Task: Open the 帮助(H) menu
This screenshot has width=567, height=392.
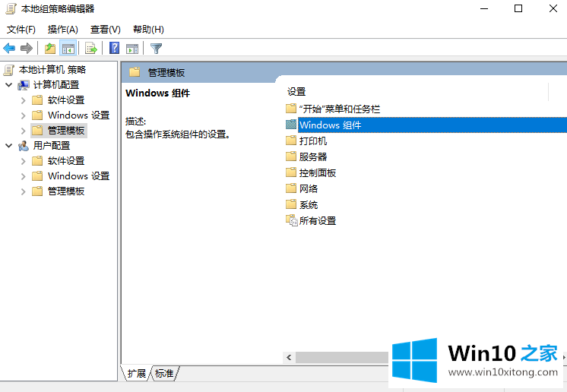Action: coord(148,30)
